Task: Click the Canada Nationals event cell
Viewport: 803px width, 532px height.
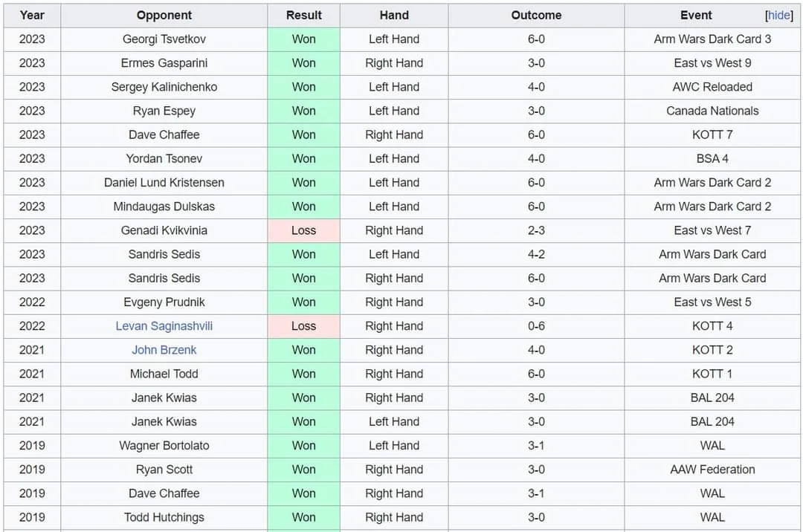Action: coord(712,111)
